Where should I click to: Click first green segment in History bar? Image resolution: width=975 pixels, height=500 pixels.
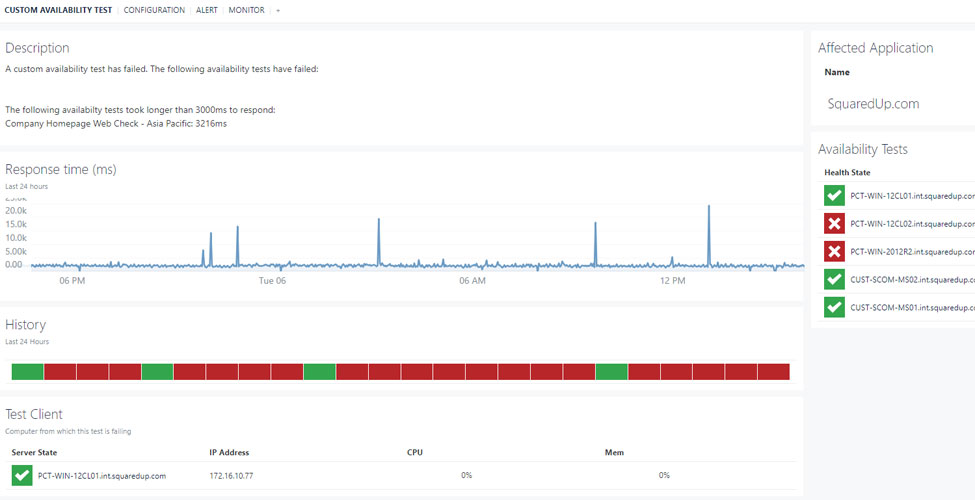click(x=28, y=372)
